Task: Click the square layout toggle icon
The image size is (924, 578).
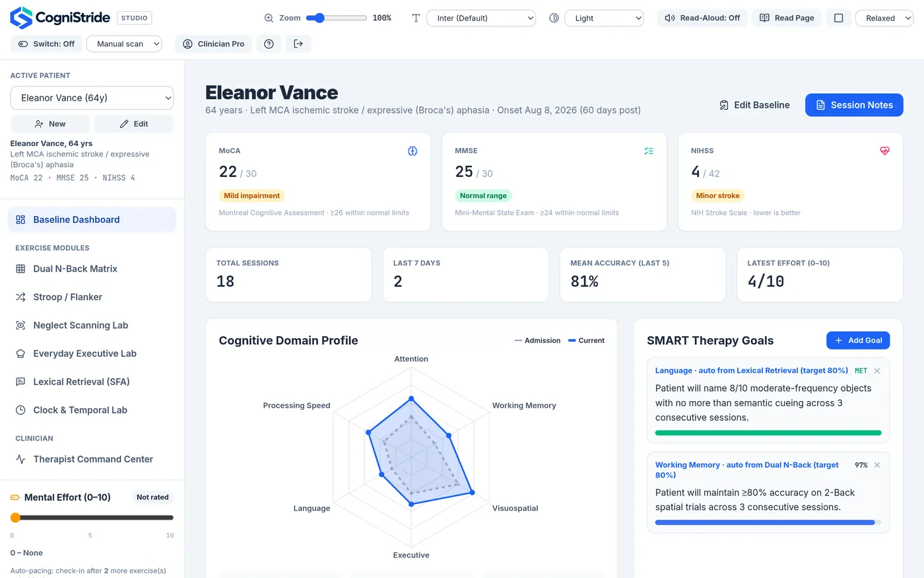Action: point(838,18)
